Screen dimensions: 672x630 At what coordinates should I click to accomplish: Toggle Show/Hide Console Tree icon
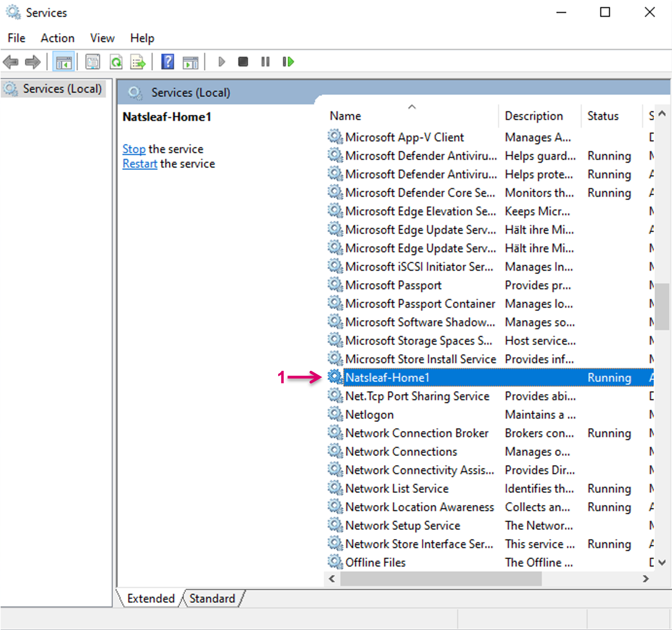63,62
